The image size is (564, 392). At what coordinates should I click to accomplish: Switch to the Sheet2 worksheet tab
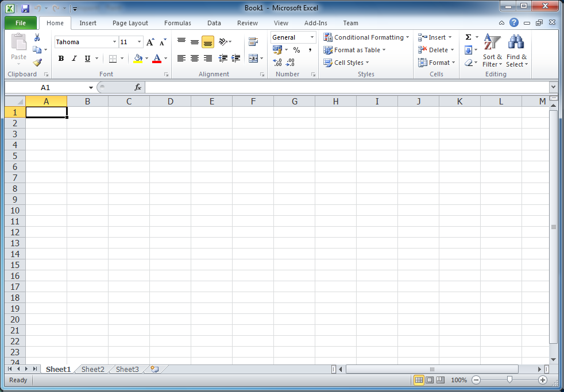coord(93,370)
